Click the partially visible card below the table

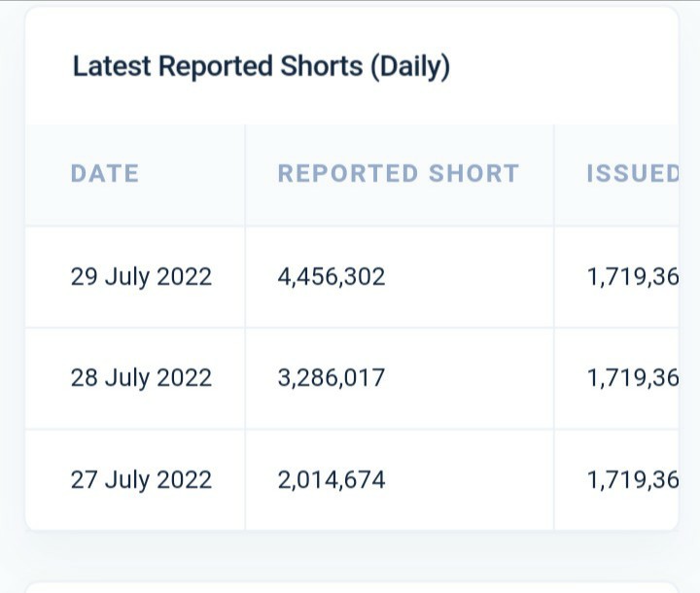(350, 585)
